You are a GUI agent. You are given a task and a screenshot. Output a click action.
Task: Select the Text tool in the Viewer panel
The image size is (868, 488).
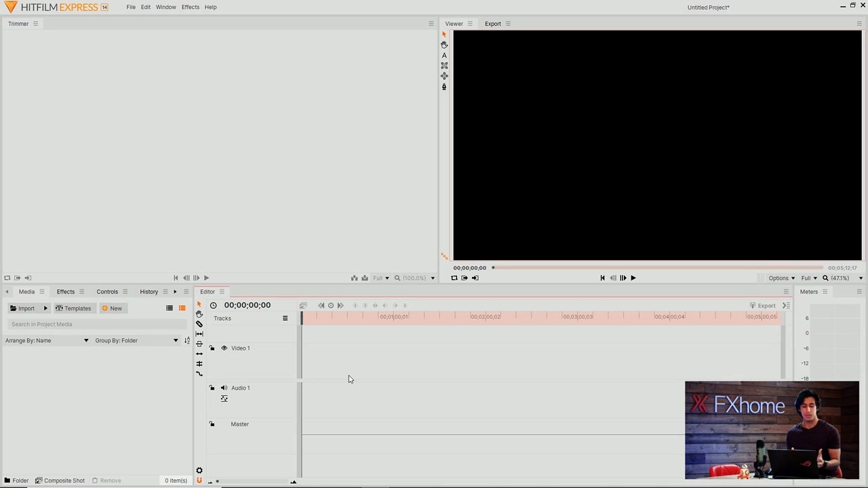tap(444, 56)
